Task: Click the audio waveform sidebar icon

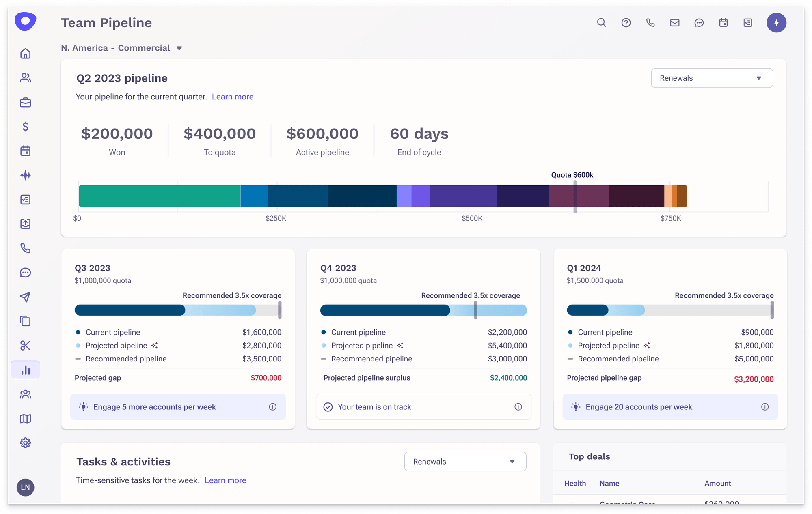Action: coord(26,175)
